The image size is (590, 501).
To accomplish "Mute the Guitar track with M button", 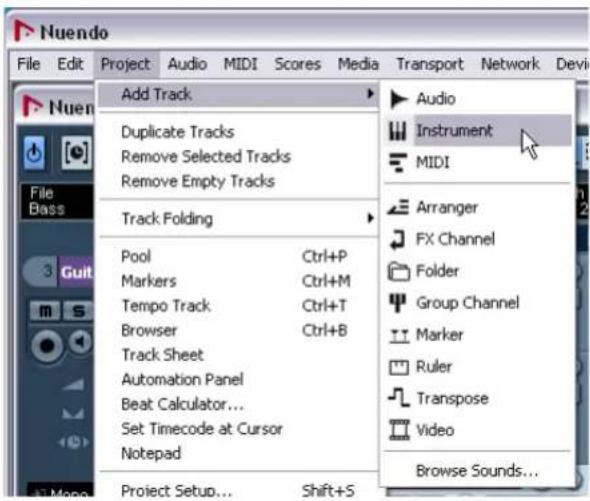I will click(x=44, y=311).
